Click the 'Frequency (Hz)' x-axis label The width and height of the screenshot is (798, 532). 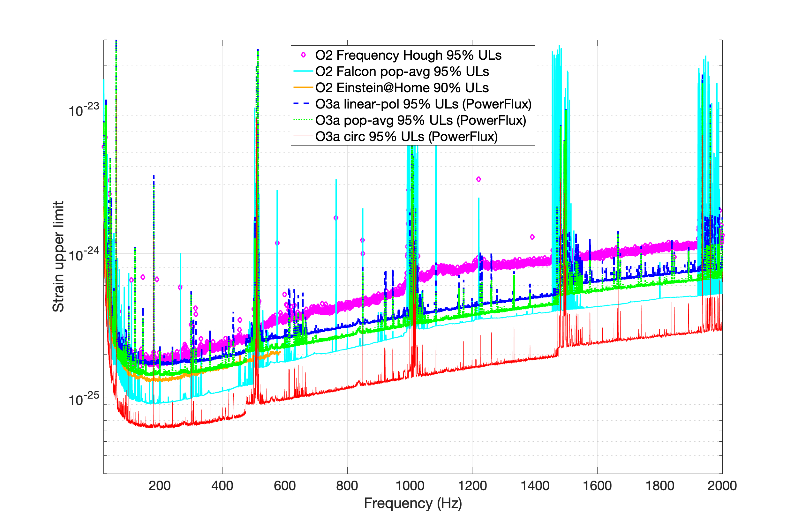pyautogui.click(x=413, y=503)
